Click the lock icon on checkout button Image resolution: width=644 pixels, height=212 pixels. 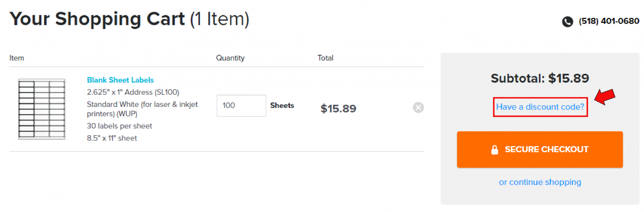click(495, 150)
